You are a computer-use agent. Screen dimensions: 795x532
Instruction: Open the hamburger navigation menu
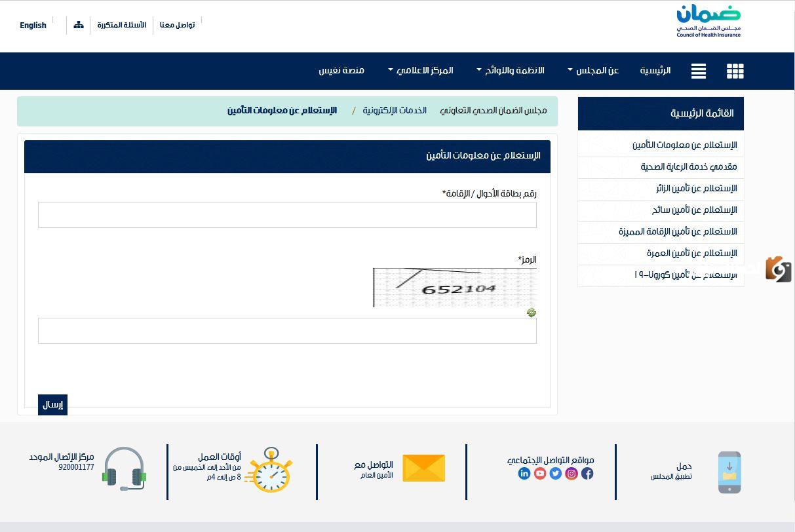(x=698, y=71)
